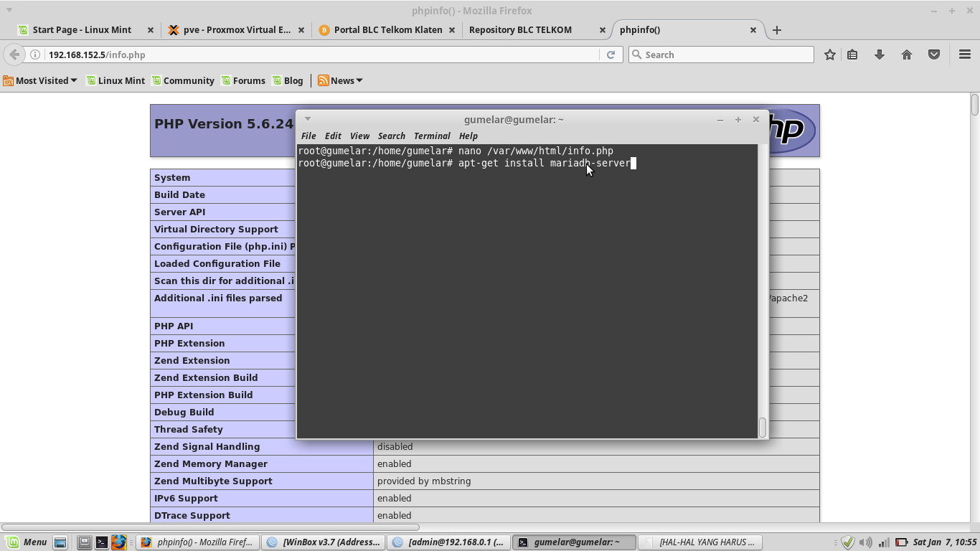Open the Most Visited dropdown
The image size is (980, 551).
coord(39,80)
